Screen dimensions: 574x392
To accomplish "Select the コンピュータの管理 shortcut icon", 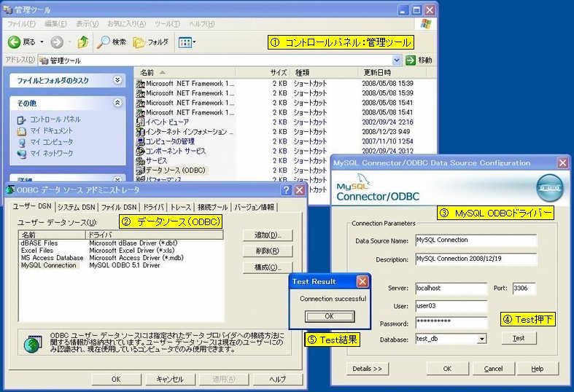I will tap(140, 141).
